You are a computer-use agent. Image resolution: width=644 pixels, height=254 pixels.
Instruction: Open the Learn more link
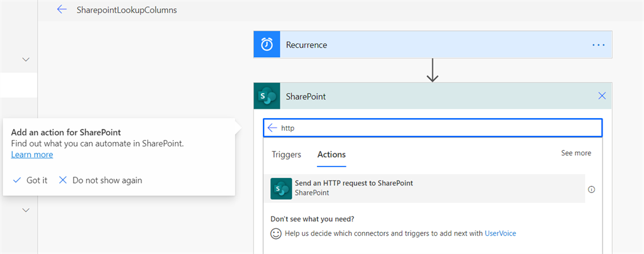(32, 155)
